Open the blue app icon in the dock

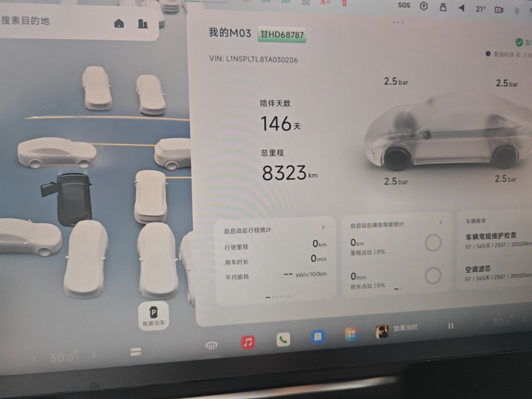318,337
